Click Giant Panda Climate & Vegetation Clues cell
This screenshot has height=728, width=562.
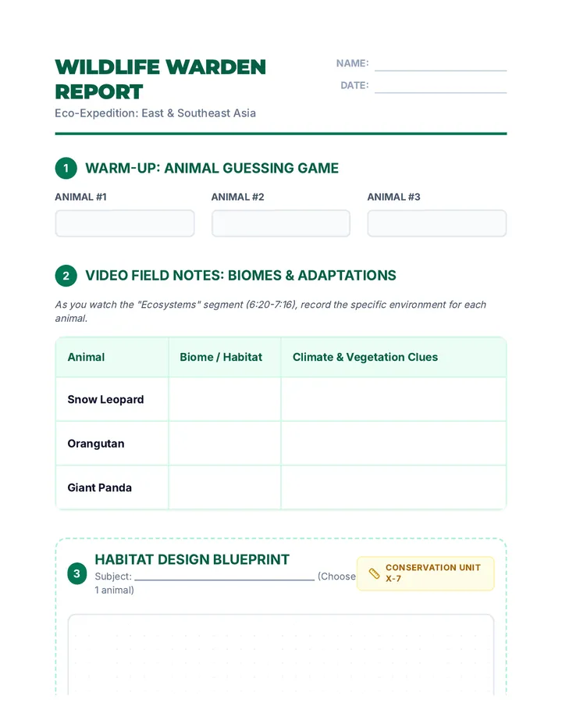pos(393,487)
